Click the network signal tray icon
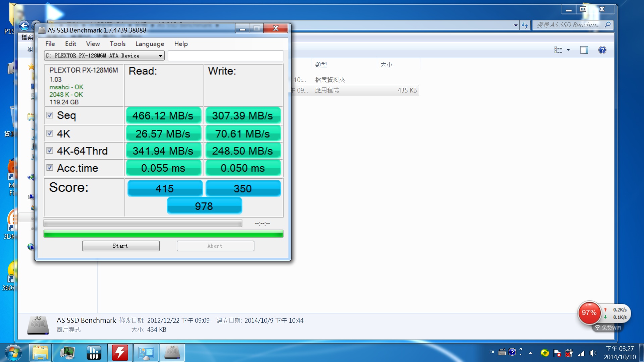Screen dimensions: 644x362 581,353
